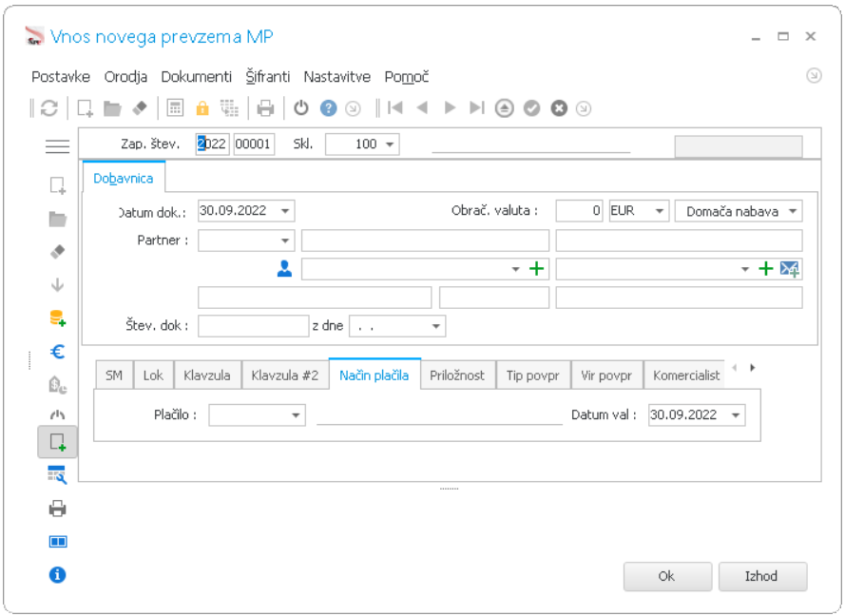Click the blue euro currency icon
Image resolution: width=845 pixels, height=616 pixels.
point(58,352)
